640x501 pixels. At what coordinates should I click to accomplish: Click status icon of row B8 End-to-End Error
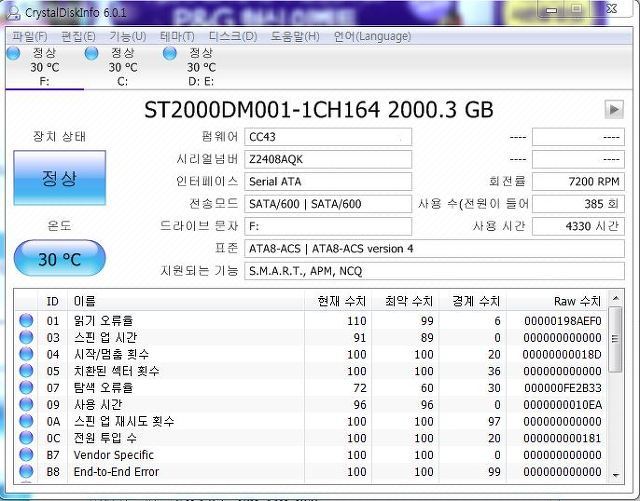[x=26, y=471]
